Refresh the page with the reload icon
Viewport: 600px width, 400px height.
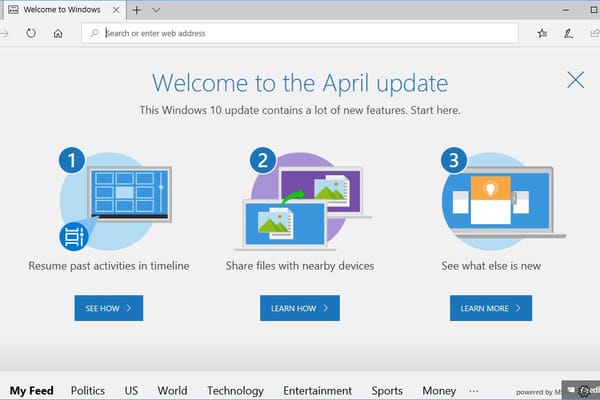pos(31,33)
